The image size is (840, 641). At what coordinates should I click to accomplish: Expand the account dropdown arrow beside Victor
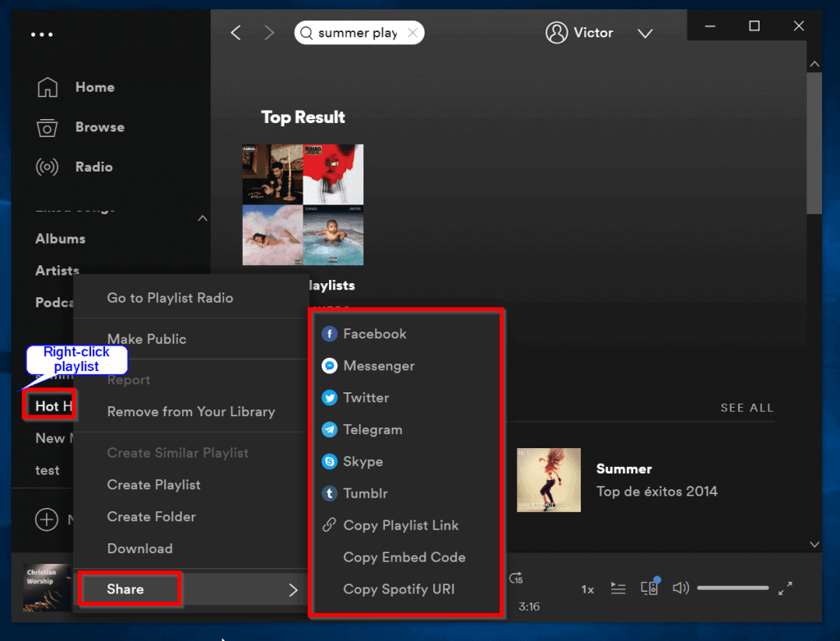645,34
